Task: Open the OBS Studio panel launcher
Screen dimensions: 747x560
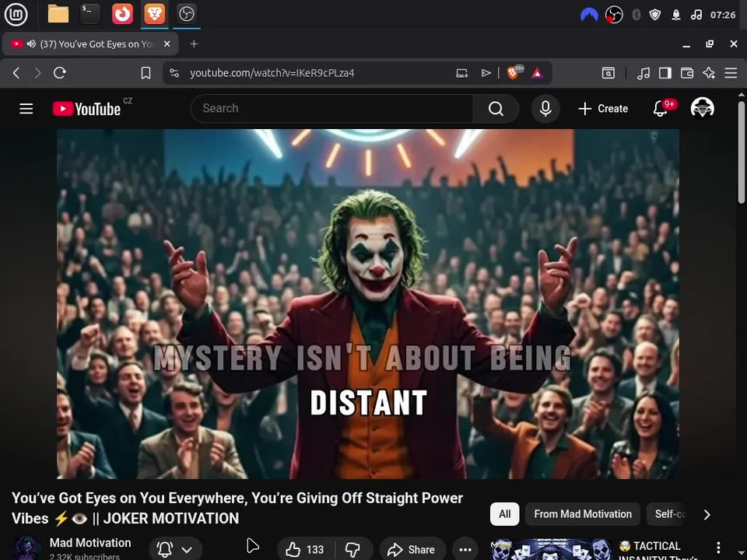Action: [x=186, y=14]
